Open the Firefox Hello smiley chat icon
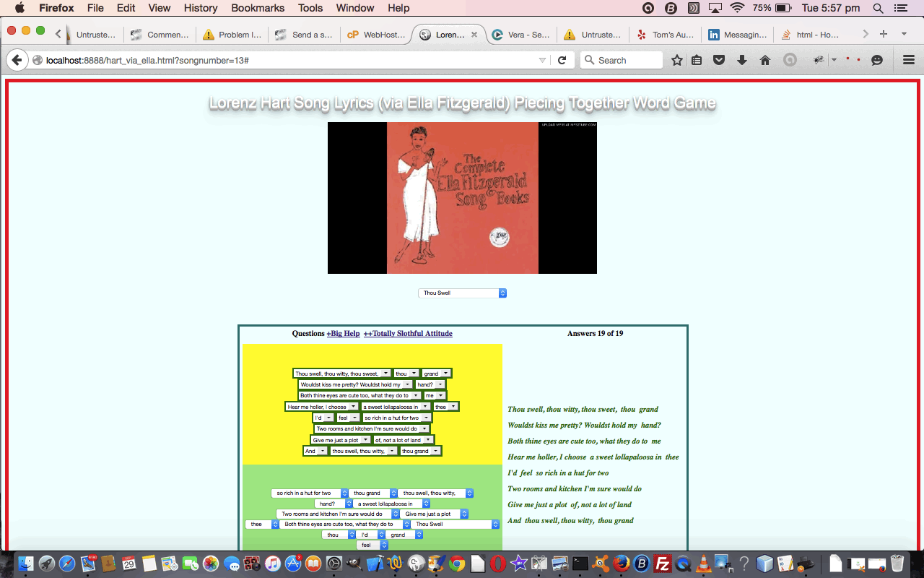The height and width of the screenshot is (578, 924). tap(877, 61)
